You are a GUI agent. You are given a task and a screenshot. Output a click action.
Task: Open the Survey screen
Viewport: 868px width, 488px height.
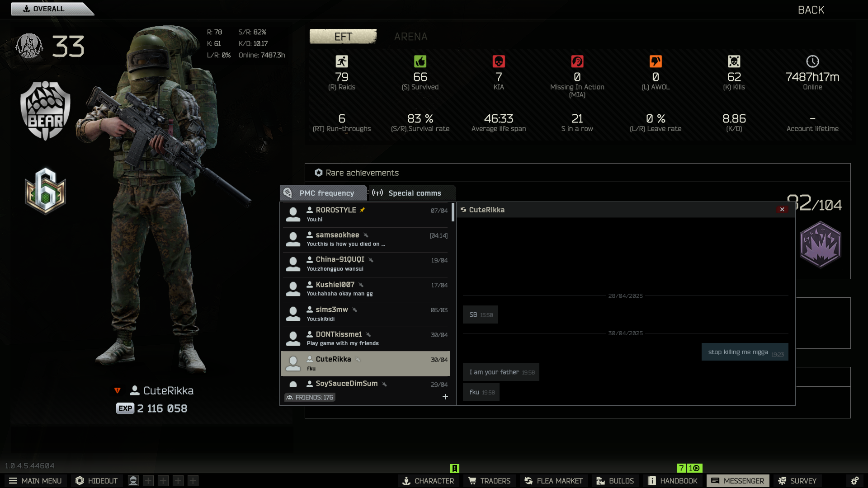pos(797,481)
